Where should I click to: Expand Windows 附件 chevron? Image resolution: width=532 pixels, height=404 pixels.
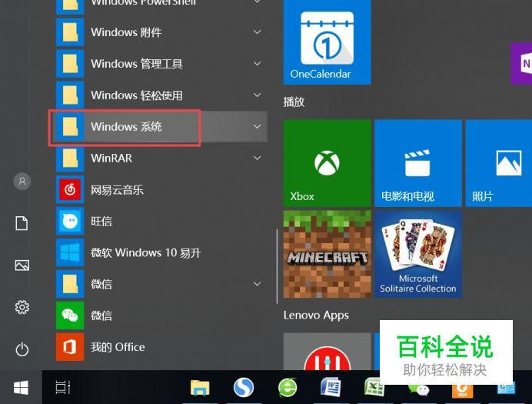(258, 32)
